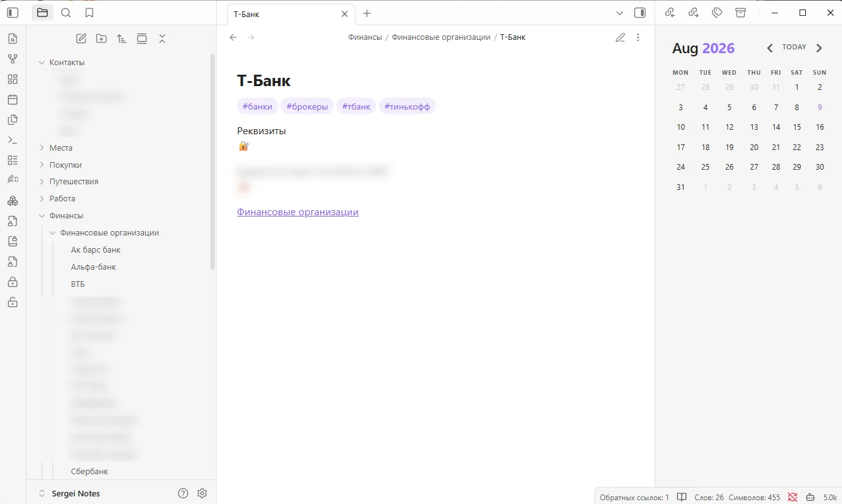Toggle the left sidebar

click(x=13, y=13)
